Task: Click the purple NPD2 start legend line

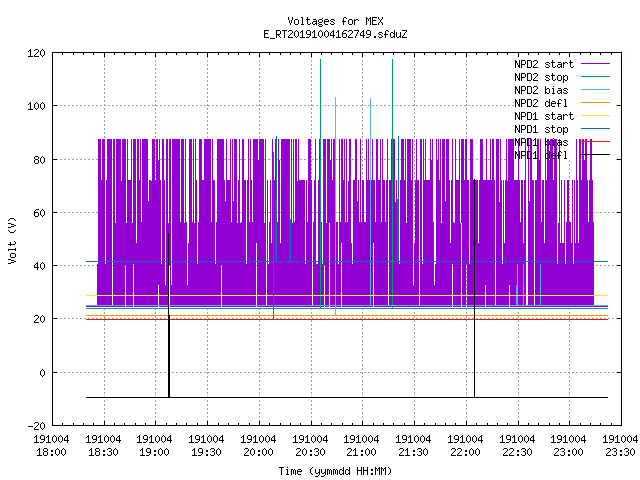Action: pyautogui.click(x=595, y=64)
